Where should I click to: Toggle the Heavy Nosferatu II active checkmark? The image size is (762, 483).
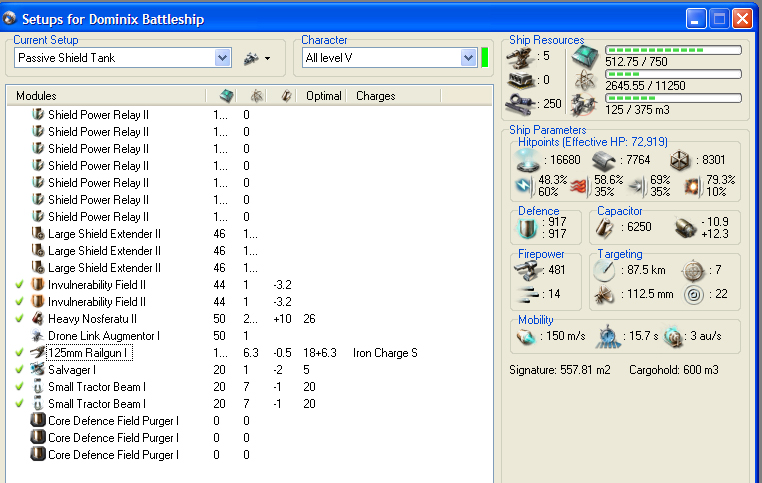(19, 319)
